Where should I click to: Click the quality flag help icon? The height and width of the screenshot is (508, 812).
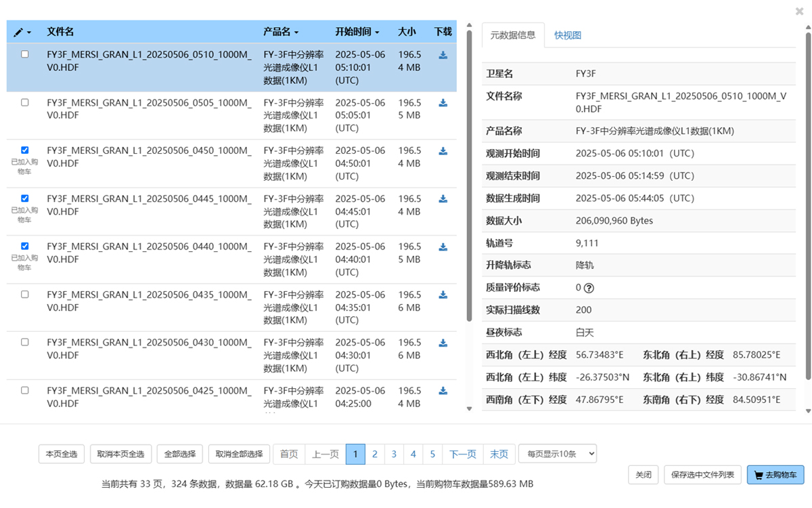(x=589, y=288)
